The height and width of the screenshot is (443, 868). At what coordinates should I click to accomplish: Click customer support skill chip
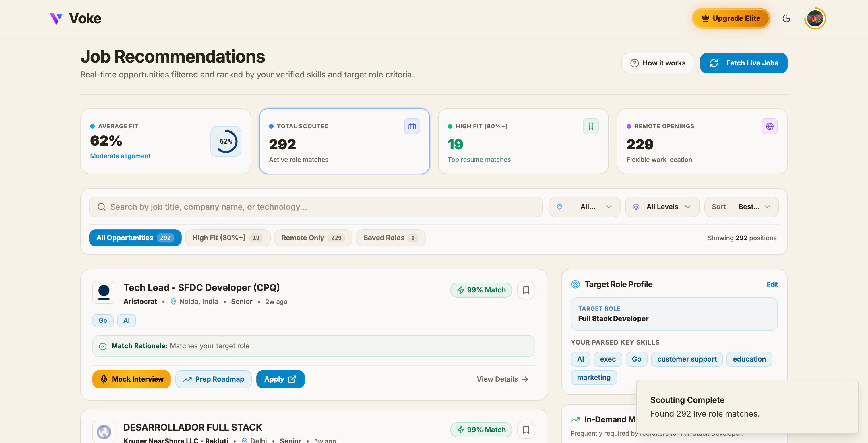[687, 359]
